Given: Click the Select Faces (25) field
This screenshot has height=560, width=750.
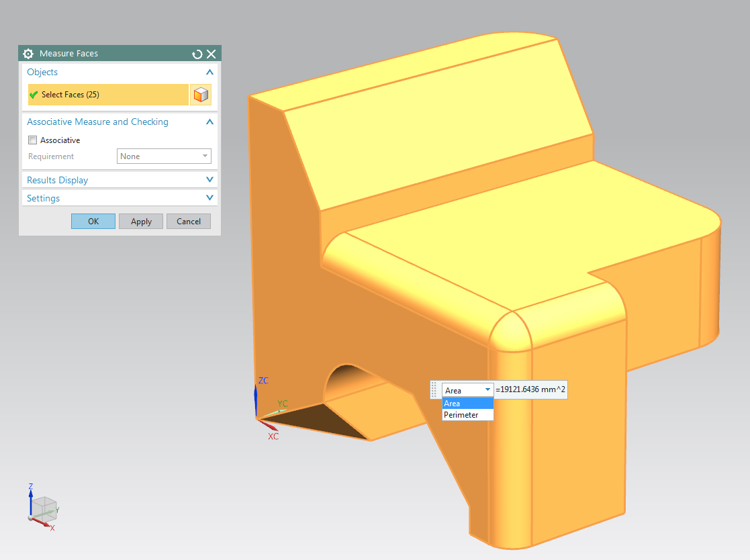Looking at the screenshot, I should 108,95.
